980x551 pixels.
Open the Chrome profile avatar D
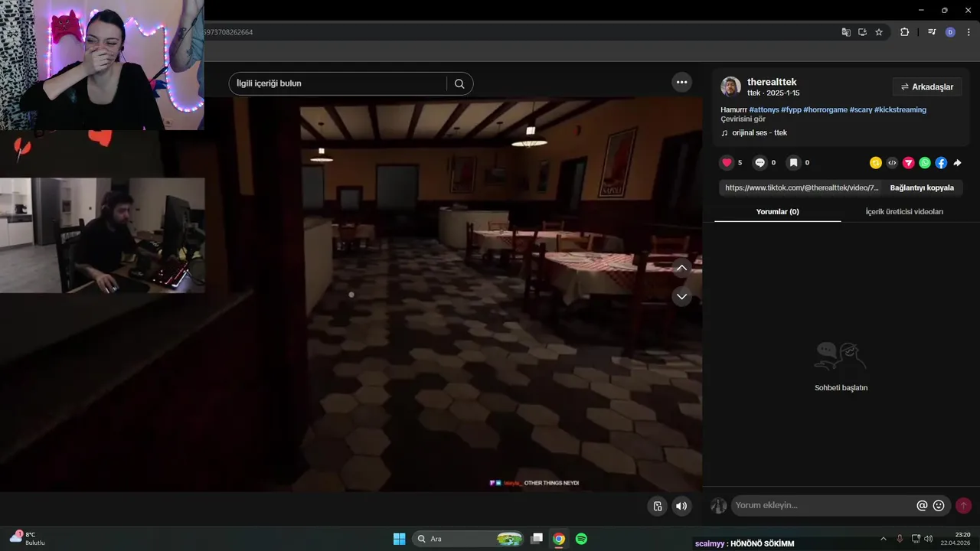[x=950, y=32]
